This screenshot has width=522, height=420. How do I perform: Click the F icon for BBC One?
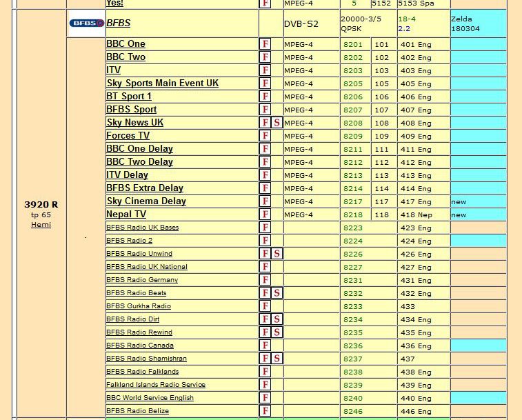(x=265, y=44)
